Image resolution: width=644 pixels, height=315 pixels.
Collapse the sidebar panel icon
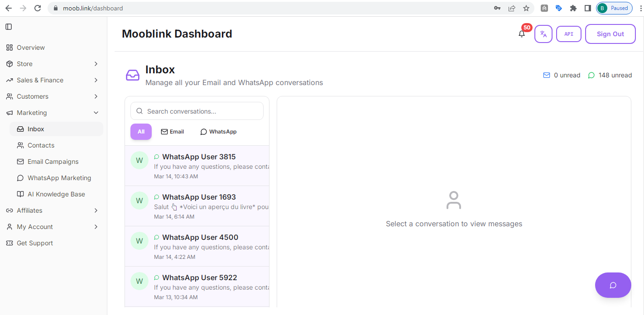coord(9,27)
